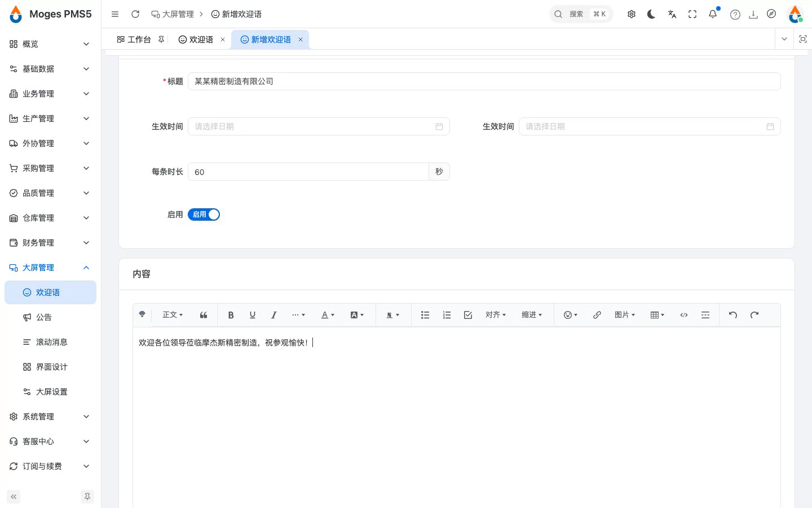Open the background color dropdown
This screenshot has height=508, width=812.
coord(358,315)
